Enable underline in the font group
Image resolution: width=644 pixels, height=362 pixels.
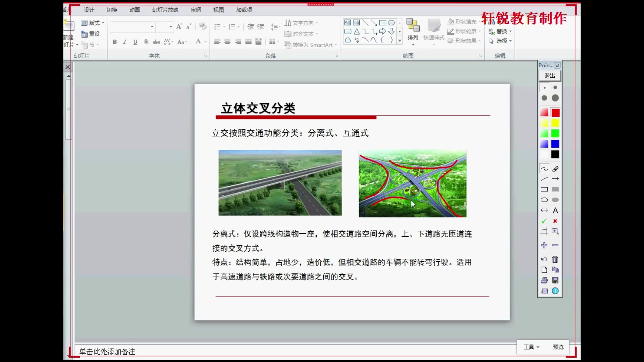click(x=135, y=42)
